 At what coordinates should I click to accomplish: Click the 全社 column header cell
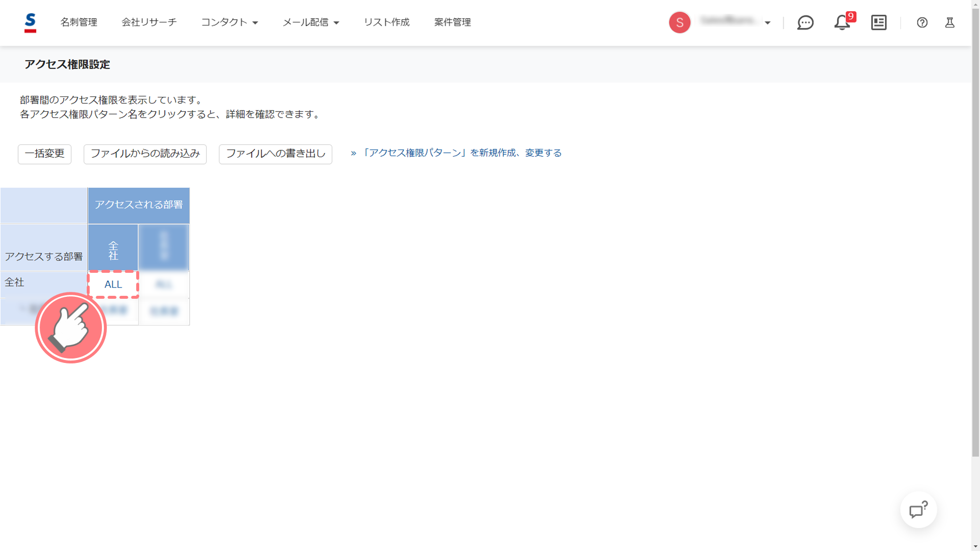[113, 248]
